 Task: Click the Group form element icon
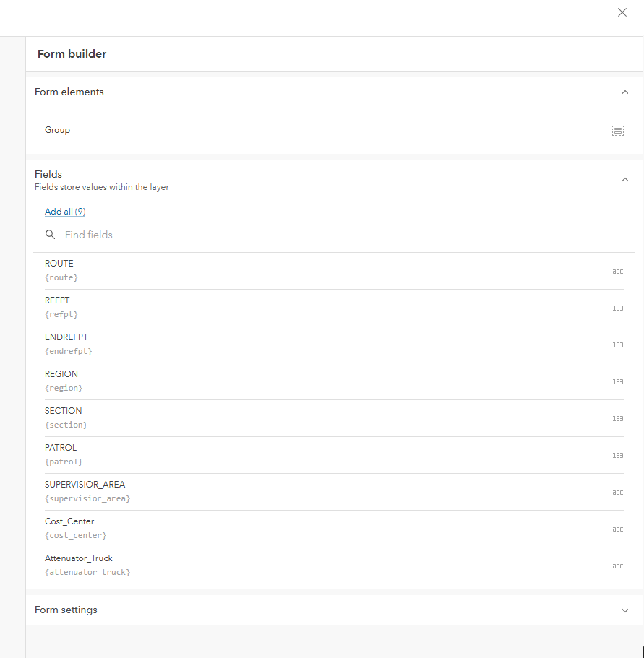[618, 131]
